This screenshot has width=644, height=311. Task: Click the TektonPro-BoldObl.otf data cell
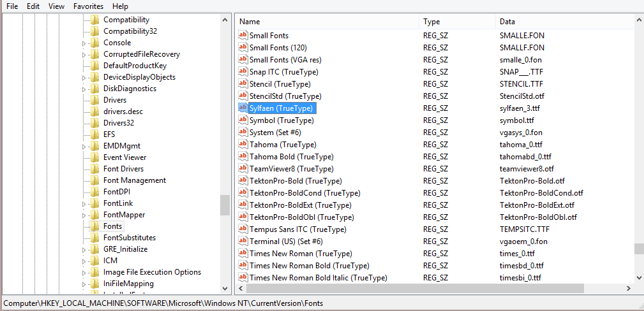click(x=538, y=217)
